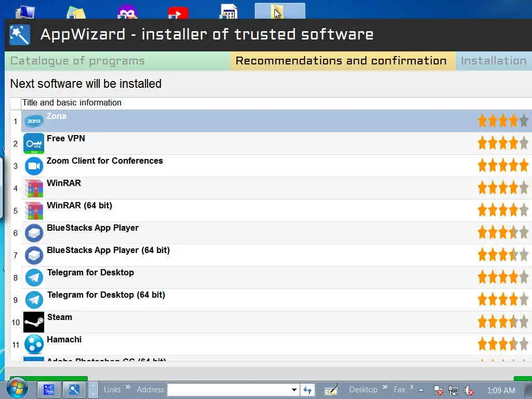Expand the Desktop toolbar chevron

click(385, 387)
